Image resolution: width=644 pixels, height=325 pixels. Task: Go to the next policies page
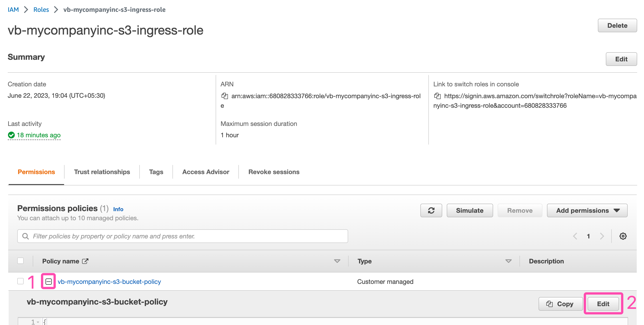(x=602, y=236)
